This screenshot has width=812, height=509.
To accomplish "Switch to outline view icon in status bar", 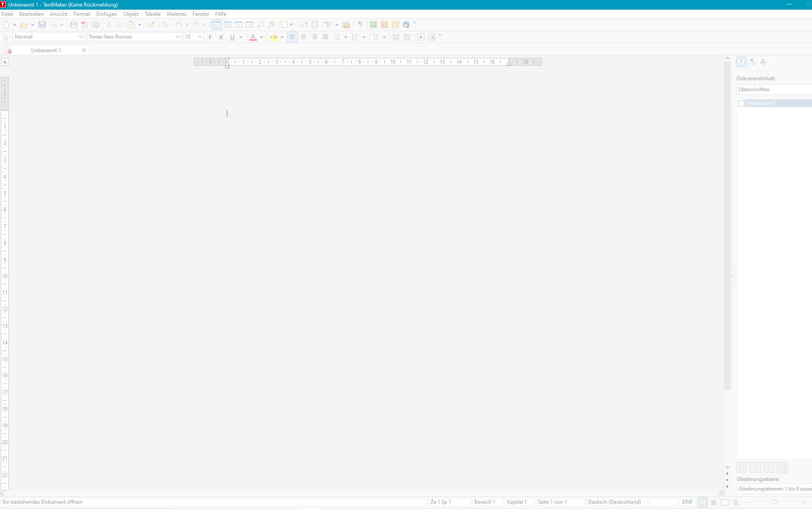I will (x=736, y=502).
